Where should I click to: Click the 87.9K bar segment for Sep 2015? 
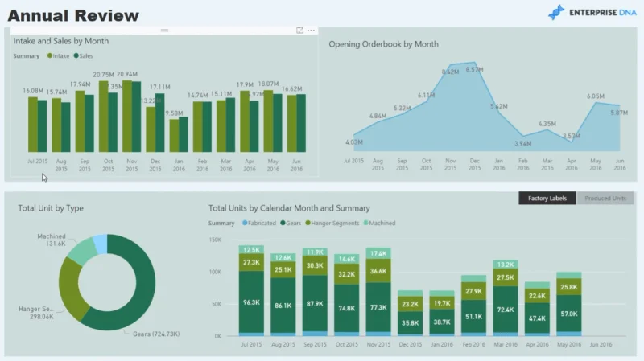coord(315,304)
